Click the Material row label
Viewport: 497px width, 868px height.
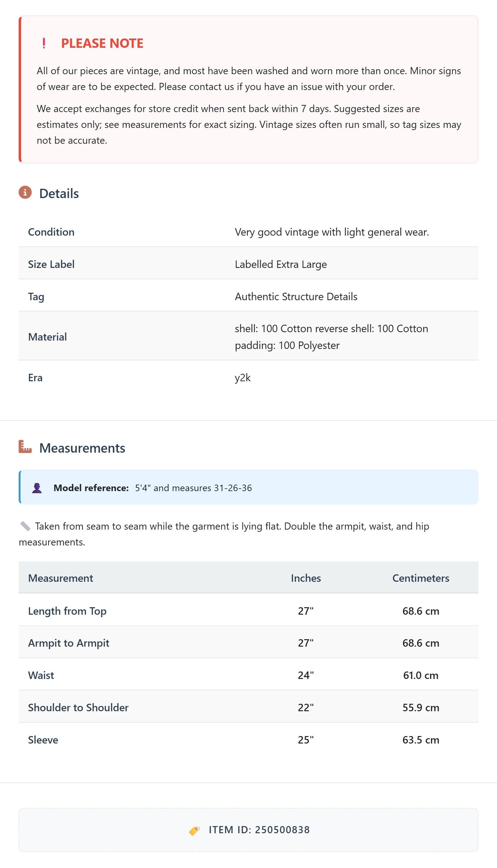[x=48, y=337]
